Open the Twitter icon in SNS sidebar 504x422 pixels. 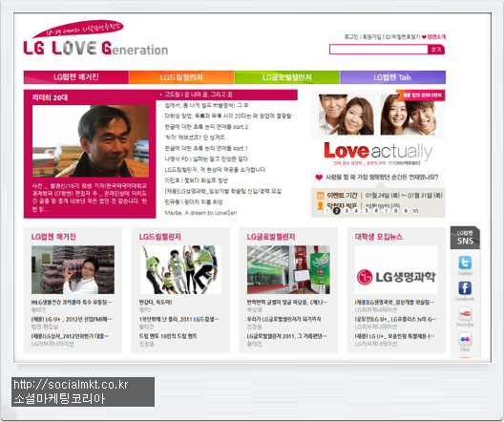465,263
